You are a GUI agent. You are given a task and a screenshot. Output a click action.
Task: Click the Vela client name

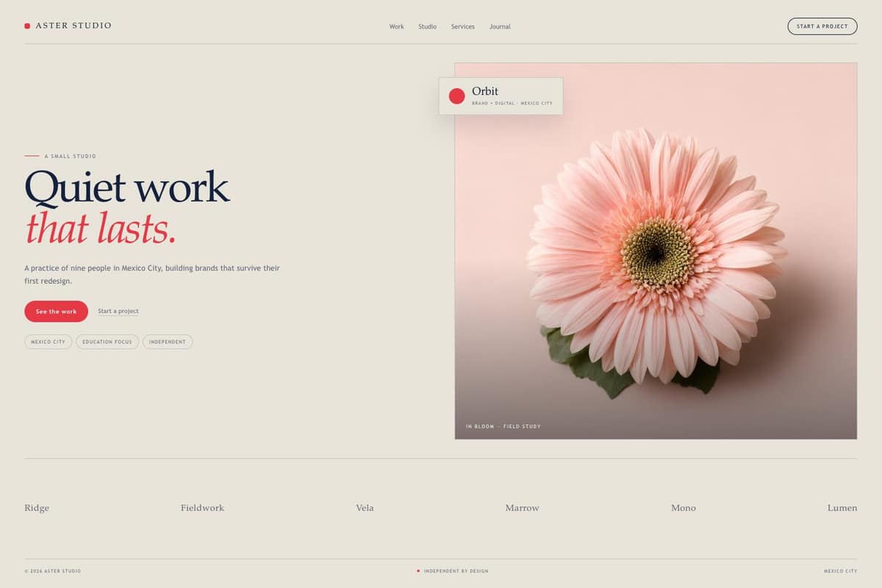pyautogui.click(x=365, y=508)
